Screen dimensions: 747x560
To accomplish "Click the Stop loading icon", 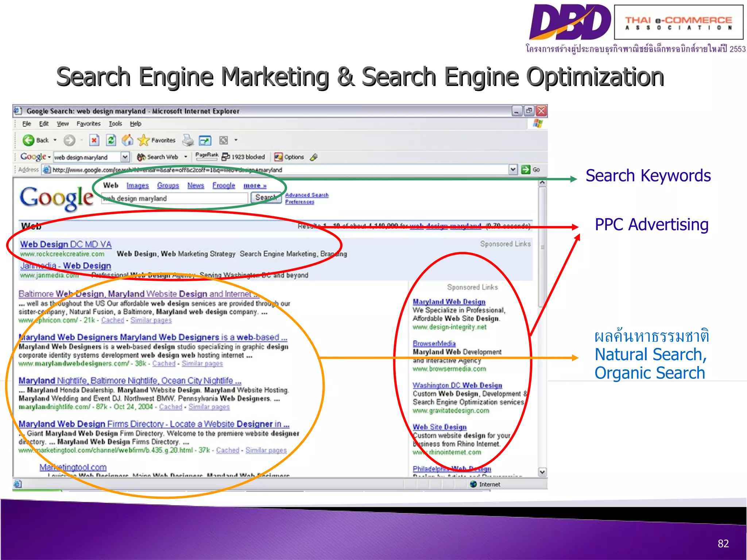I will click(x=94, y=140).
